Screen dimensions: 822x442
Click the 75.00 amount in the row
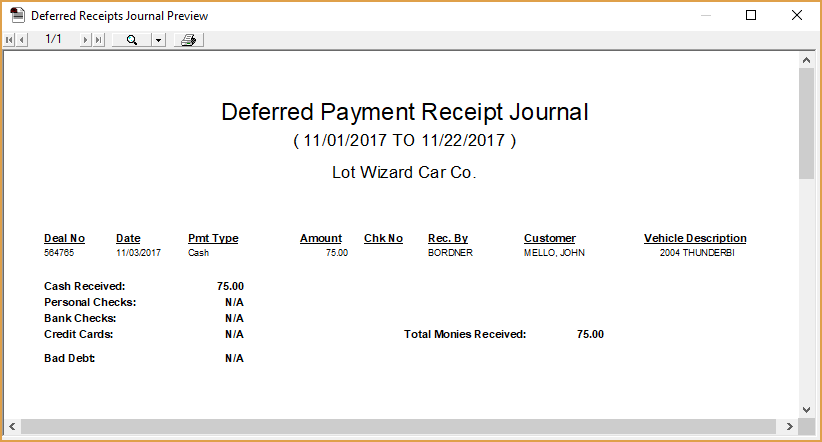click(x=337, y=253)
